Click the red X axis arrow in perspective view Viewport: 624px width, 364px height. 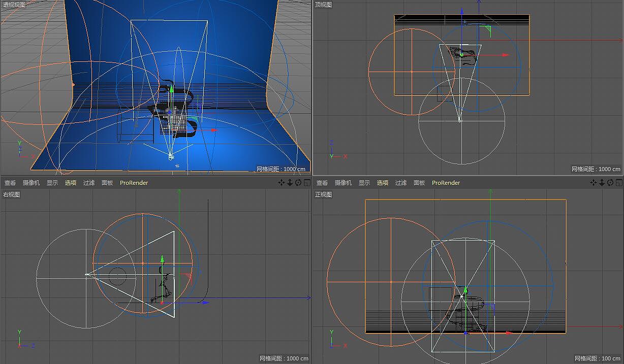tap(214, 130)
